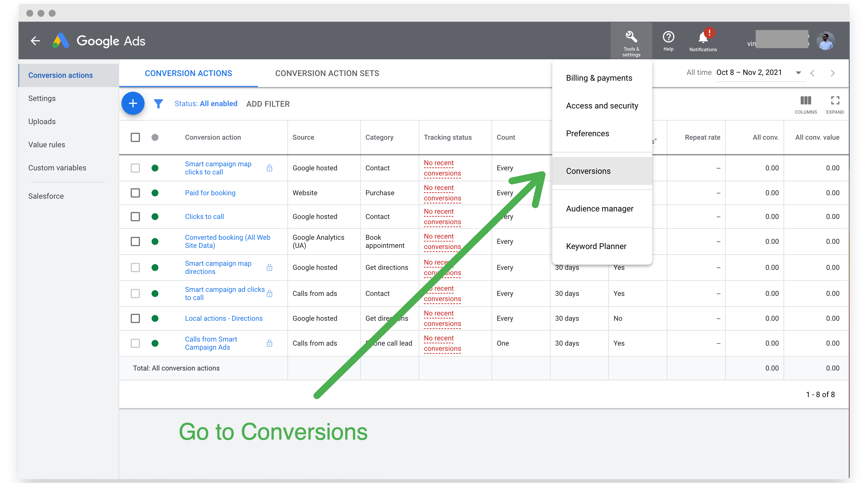Check the Paid for booking row
This screenshot has width=868, height=483.
135,193
